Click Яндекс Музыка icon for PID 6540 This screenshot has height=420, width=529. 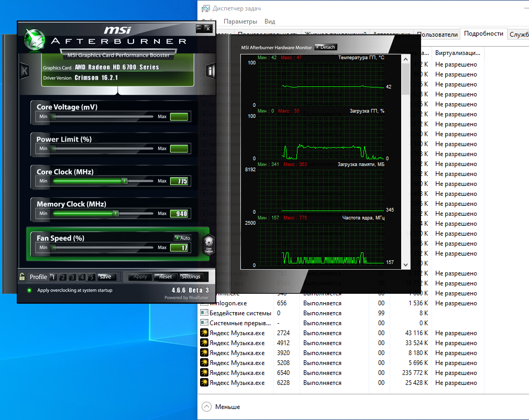[204, 372]
